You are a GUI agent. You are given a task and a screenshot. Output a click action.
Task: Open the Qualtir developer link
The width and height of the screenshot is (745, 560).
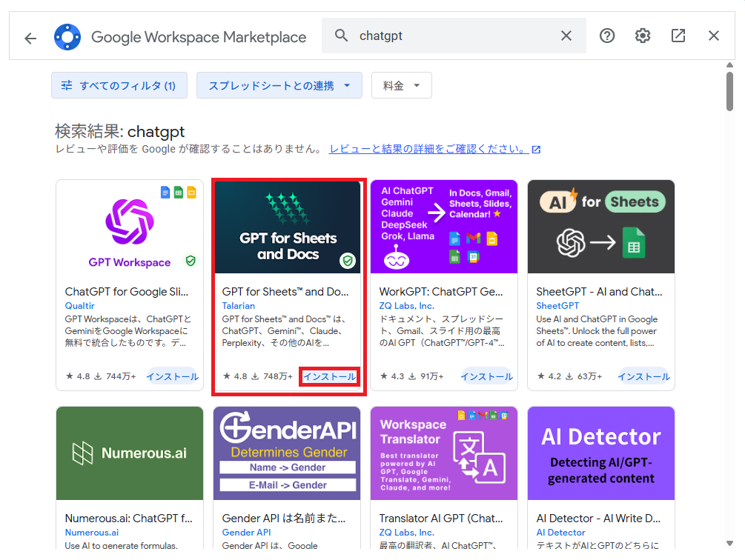coord(79,306)
